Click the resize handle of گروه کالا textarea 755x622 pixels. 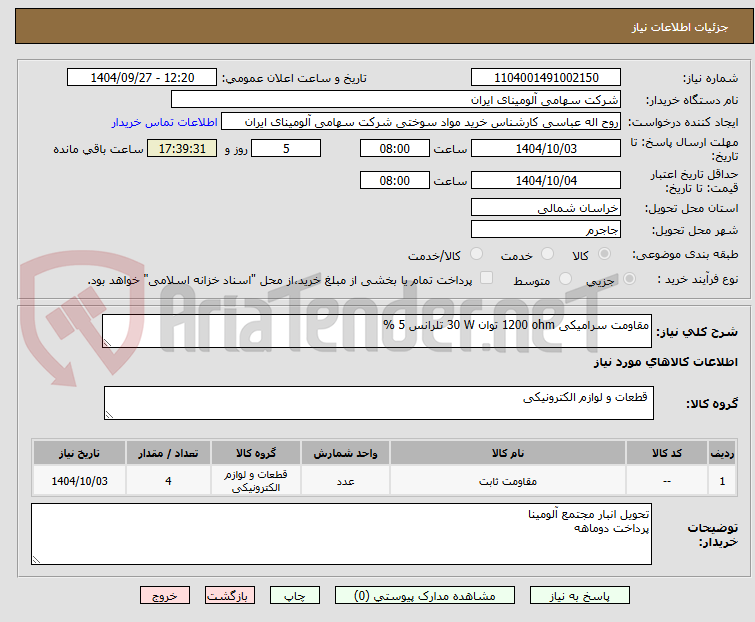pyautogui.click(x=109, y=415)
